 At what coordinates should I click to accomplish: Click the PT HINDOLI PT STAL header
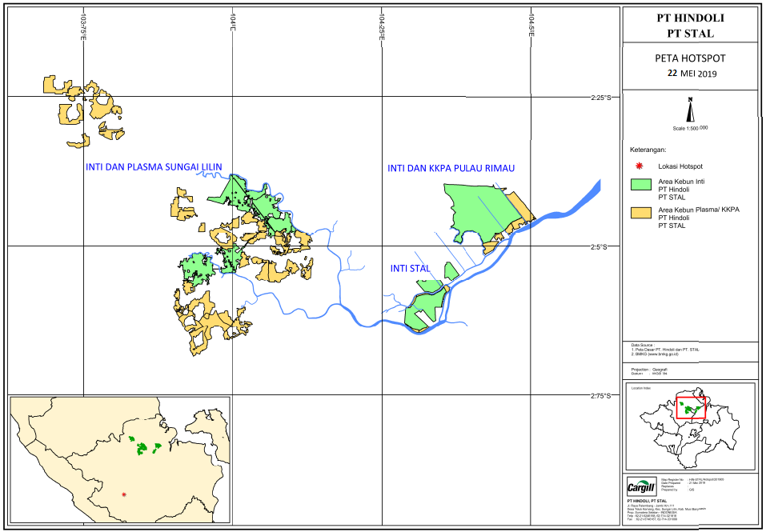tap(690, 26)
